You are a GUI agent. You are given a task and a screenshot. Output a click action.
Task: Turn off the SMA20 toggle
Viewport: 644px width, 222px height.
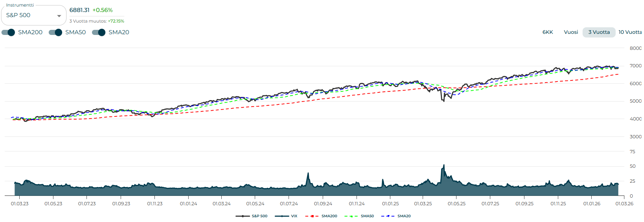coord(99,32)
